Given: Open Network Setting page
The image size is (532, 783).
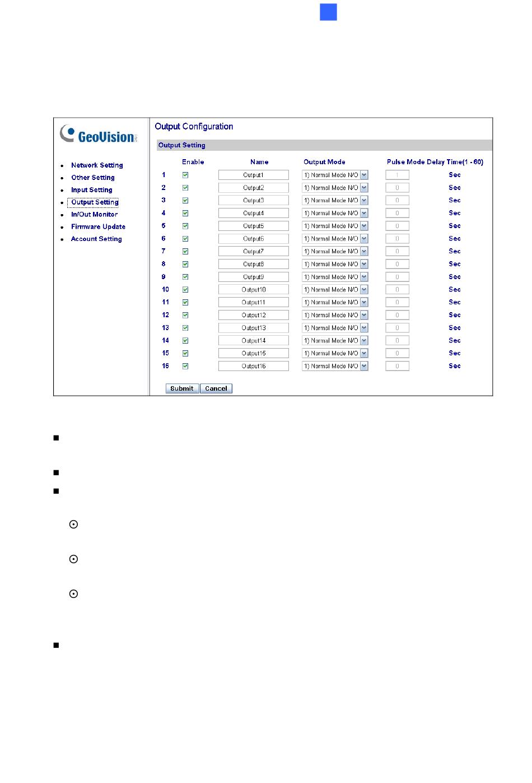Looking at the screenshot, I should coord(97,165).
